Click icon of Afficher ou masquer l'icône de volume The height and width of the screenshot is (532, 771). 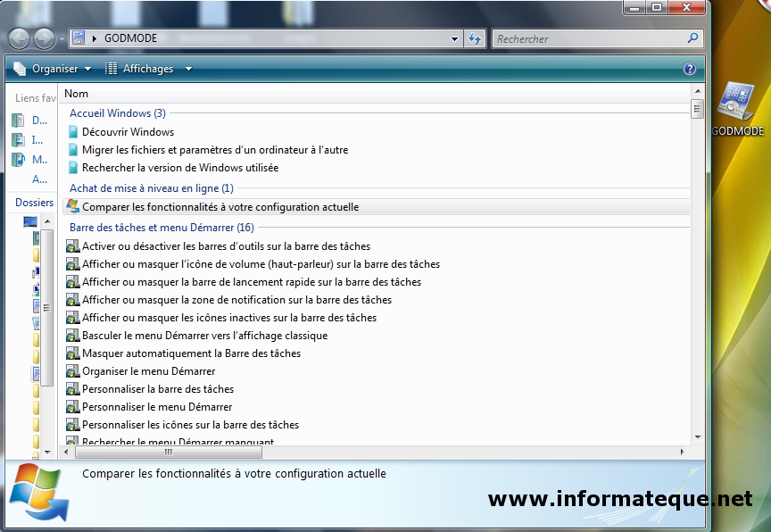pos(73,264)
